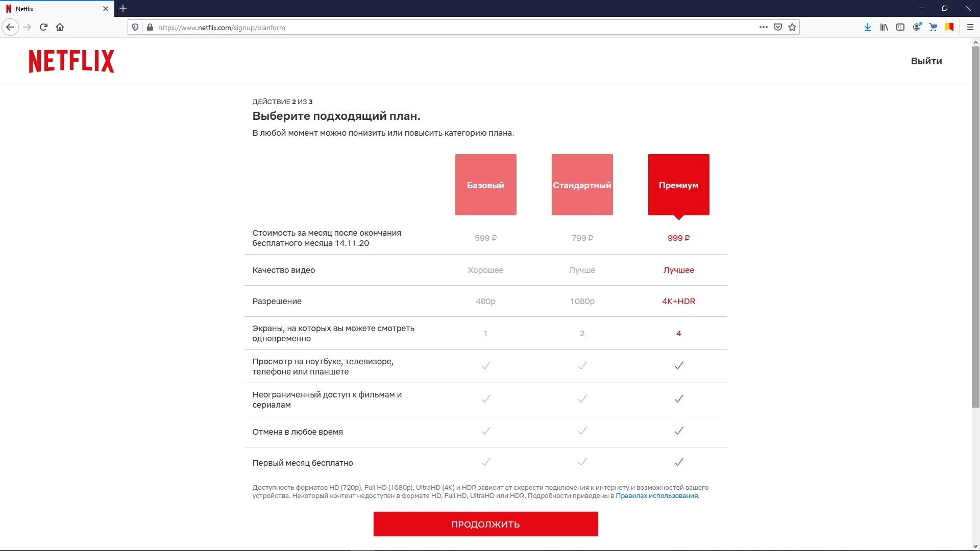Save page to Pocket icon
Image resolution: width=980 pixels, height=551 pixels.
coord(778,28)
